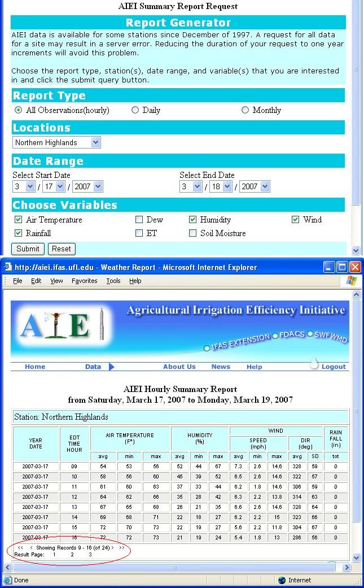Viewport: 364px width, 588px height.
Task: Click the Reset button
Action: coord(62,249)
